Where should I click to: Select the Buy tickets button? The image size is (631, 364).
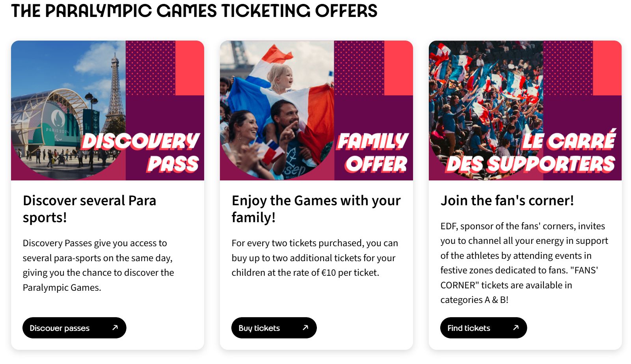[274, 328]
